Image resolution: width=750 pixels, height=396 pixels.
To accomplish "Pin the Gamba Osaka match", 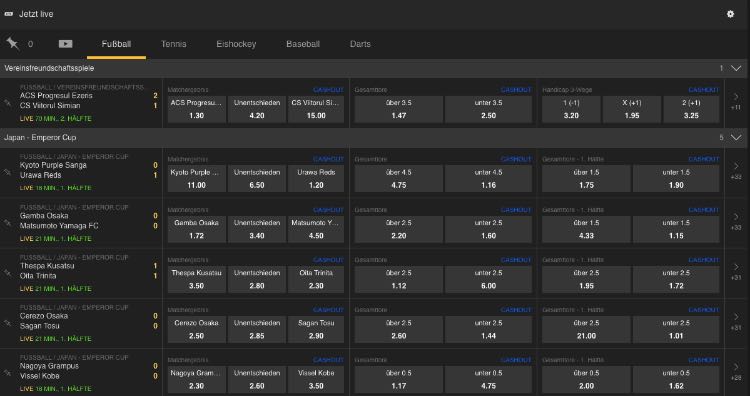I will 8,222.
